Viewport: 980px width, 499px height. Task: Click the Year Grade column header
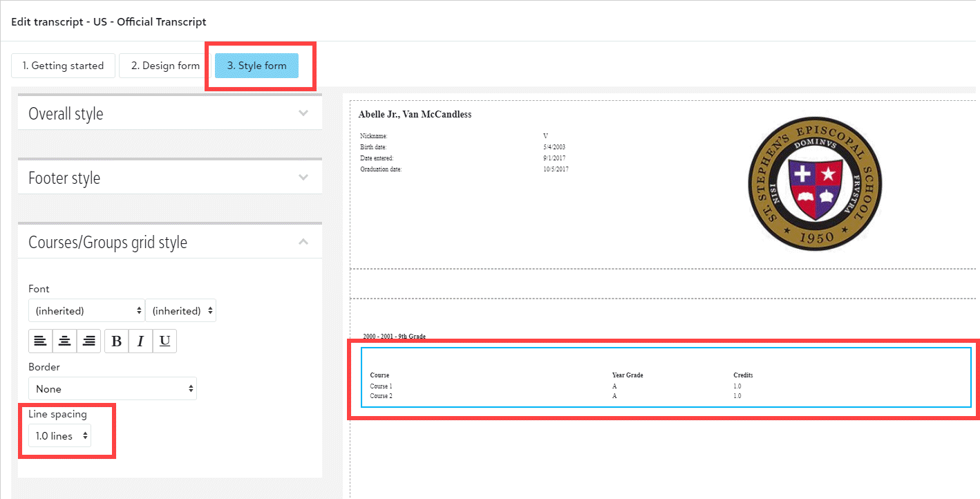click(628, 375)
